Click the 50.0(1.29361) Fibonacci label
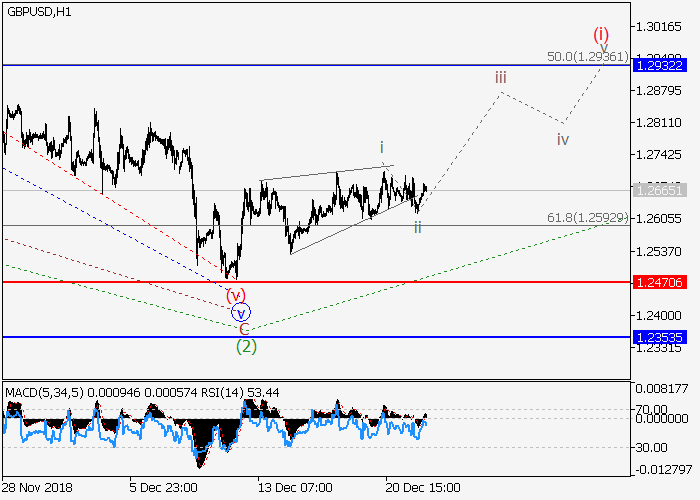The image size is (700, 500). click(x=588, y=57)
